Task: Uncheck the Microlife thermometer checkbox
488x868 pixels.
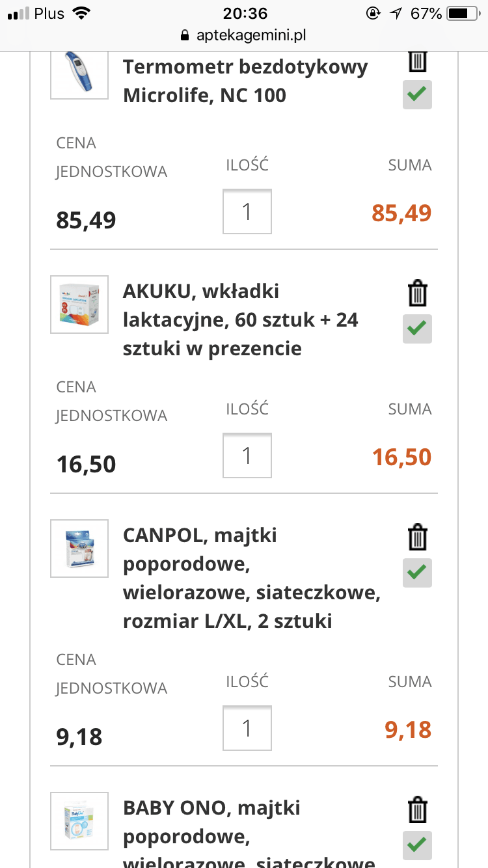Action: pos(417,95)
